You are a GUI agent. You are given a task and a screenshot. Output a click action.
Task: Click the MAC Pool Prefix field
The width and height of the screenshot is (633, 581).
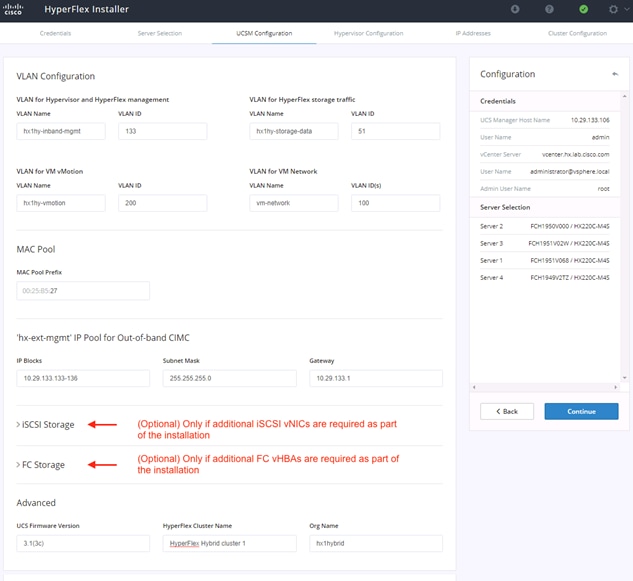pos(83,291)
